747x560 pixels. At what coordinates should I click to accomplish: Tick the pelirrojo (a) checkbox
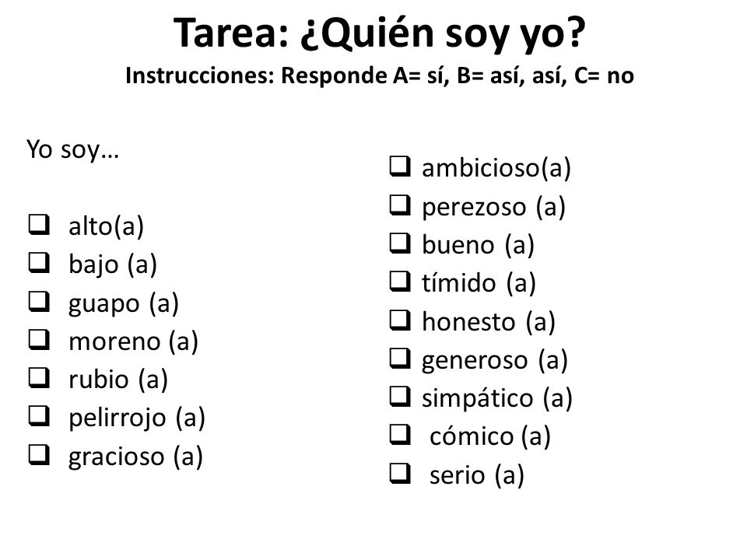39,415
